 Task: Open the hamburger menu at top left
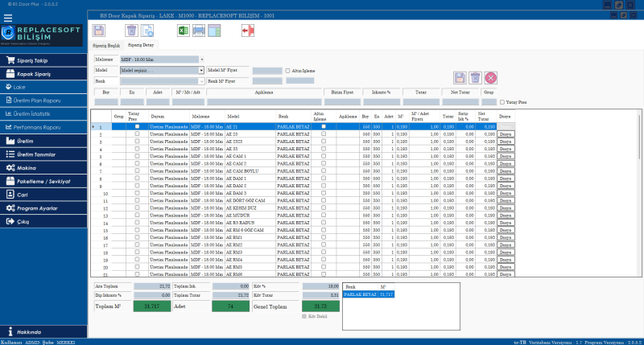tap(8, 18)
